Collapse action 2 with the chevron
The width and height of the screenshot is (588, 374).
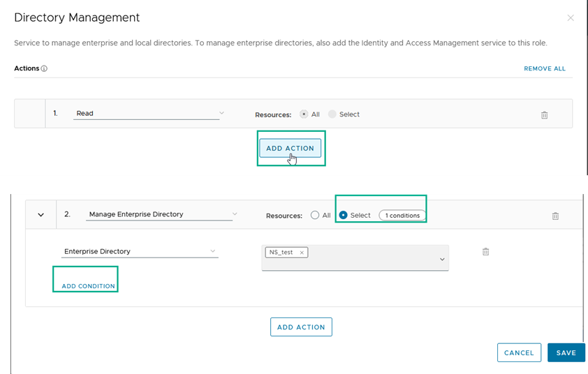(x=41, y=215)
